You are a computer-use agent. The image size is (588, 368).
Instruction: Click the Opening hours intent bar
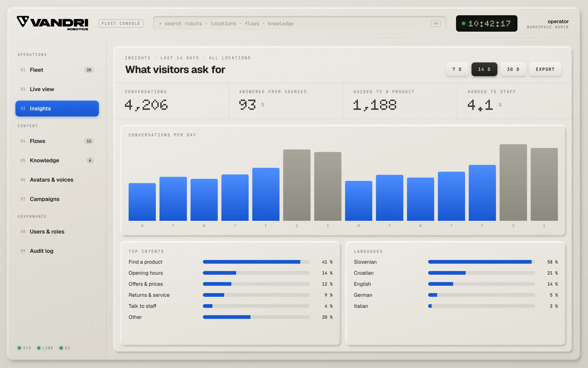pos(256,273)
